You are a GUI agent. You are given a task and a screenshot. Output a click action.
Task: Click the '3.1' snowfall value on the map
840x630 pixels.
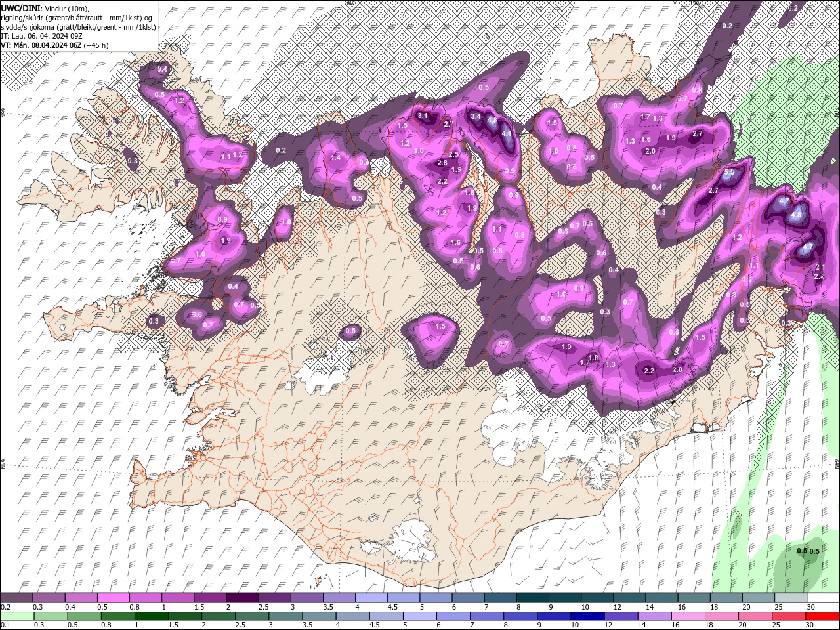(x=423, y=116)
